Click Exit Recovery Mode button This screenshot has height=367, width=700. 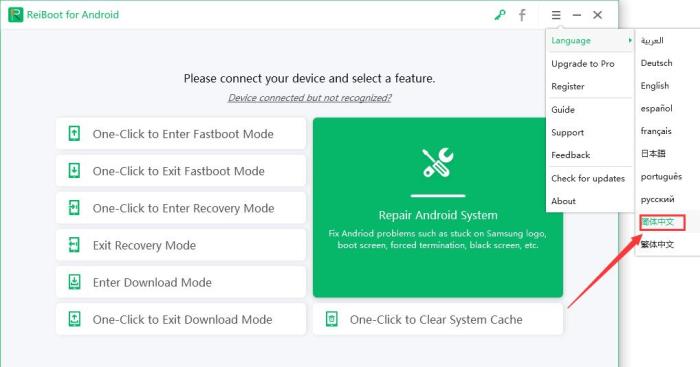click(x=181, y=245)
